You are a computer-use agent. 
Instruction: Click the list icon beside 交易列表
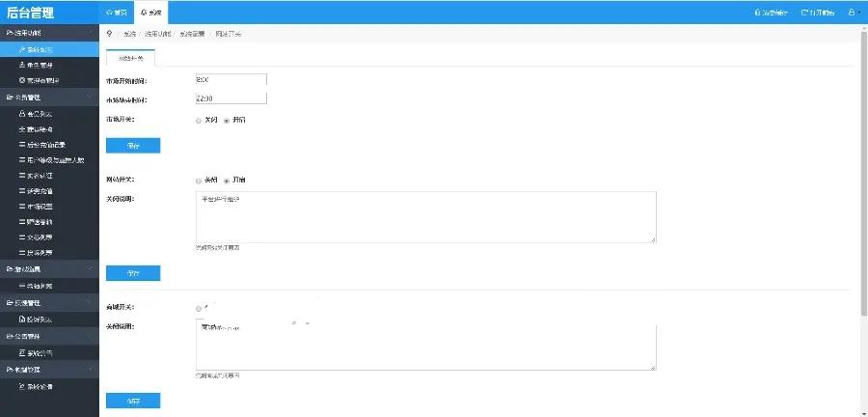click(x=22, y=237)
